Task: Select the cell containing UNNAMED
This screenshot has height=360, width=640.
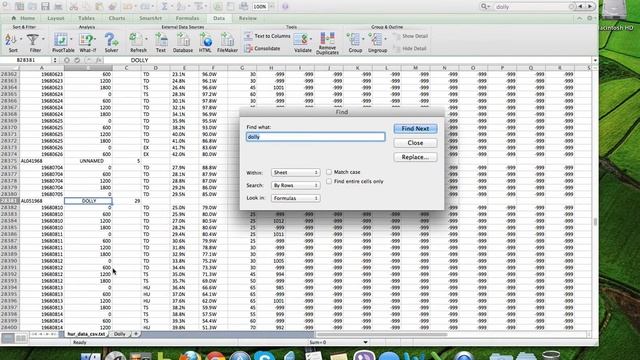Action: pos(88,161)
